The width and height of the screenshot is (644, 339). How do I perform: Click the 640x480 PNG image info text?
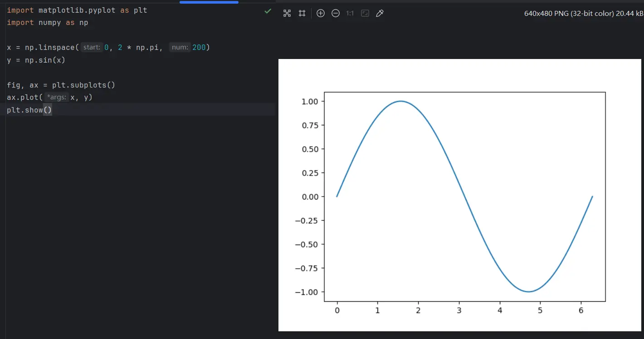click(583, 14)
